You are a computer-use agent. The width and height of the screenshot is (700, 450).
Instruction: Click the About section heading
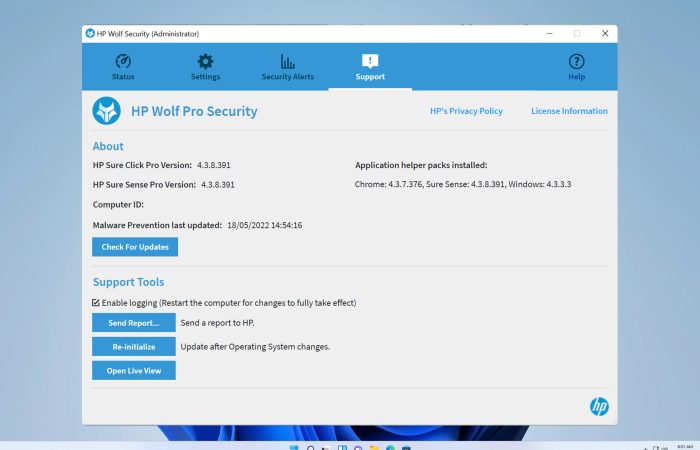click(108, 146)
